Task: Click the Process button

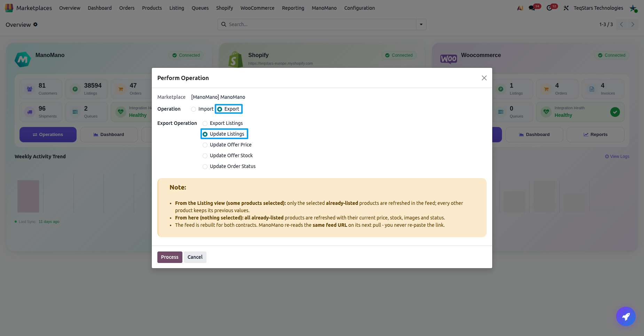Action: tap(170, 257)
